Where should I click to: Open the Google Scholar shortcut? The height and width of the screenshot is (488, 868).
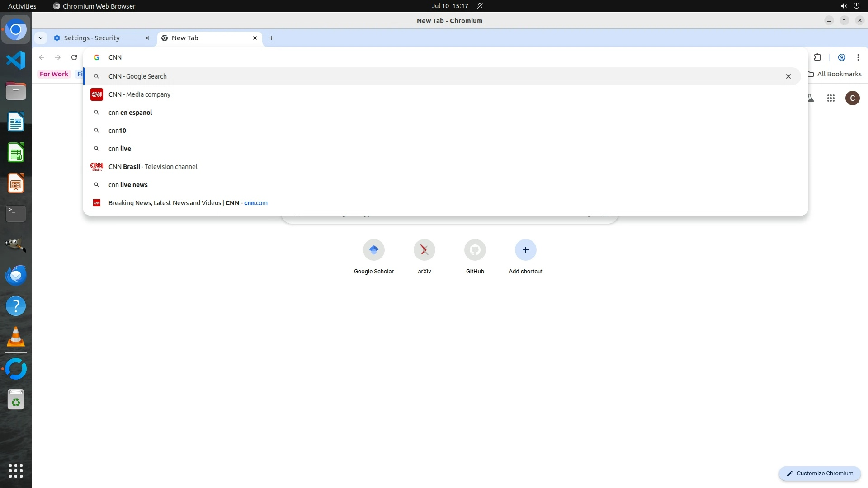coord(373,250)
